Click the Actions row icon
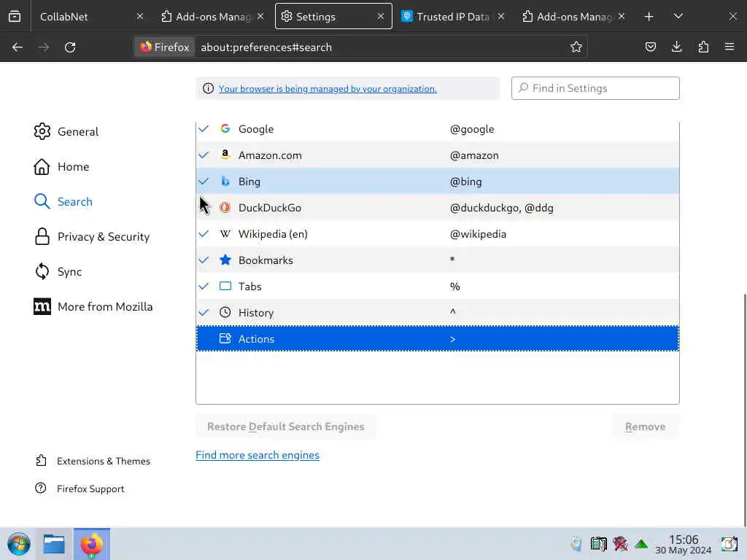747x560 pixels. [225, 338]
